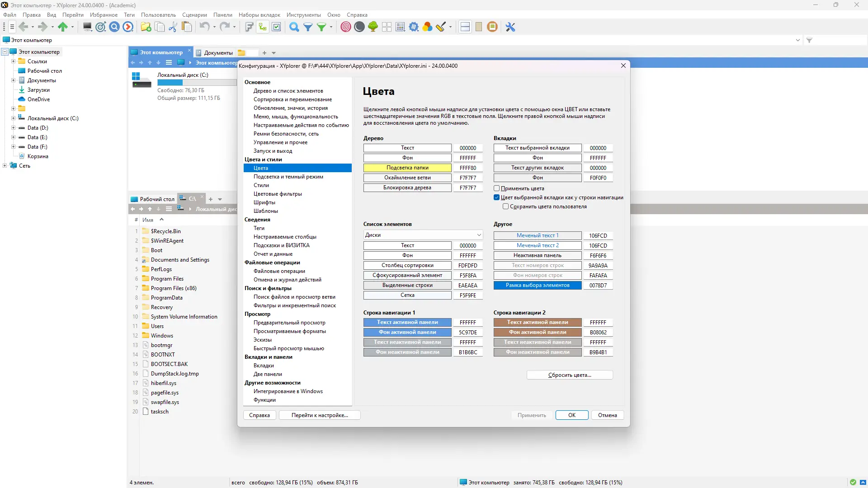Image resolution: width=868 pixels, height=488 pixels.
Task: Check 'Сохранить цвета пользователя' option
Action: click(506, 206)
